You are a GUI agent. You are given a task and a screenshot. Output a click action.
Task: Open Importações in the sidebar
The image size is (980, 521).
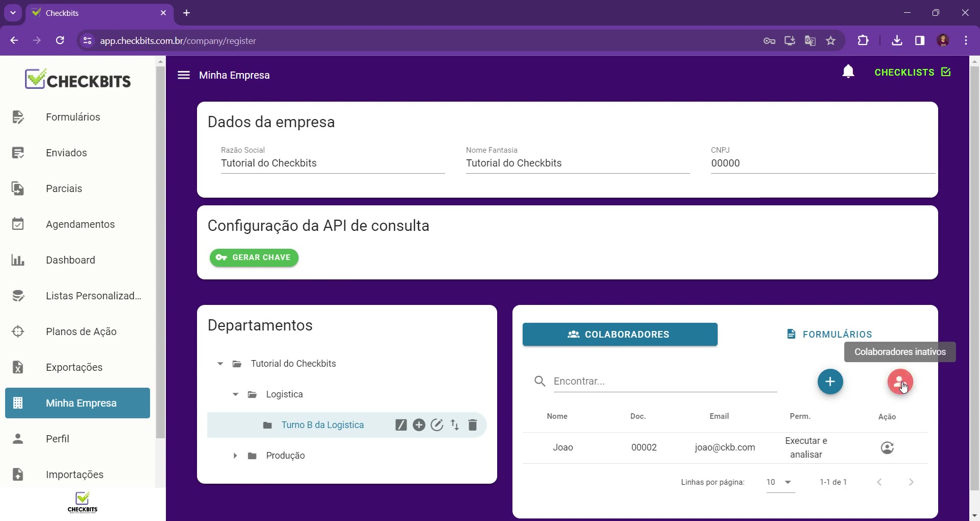click(x=78, y=475)
